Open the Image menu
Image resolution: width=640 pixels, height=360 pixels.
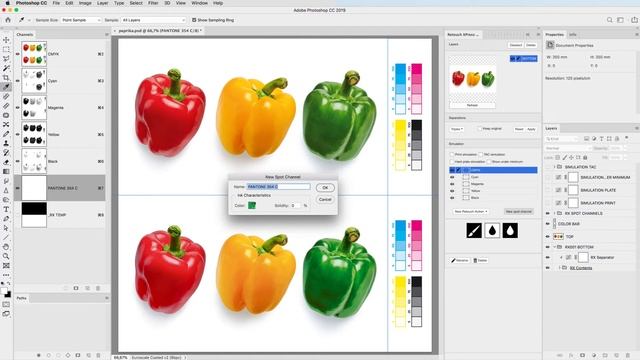tap(85, 3)
